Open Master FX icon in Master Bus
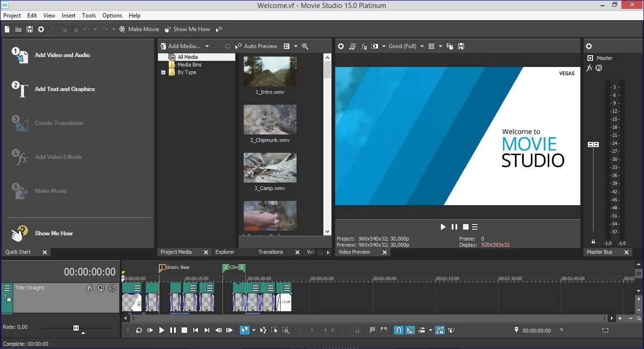The image size is (644, 349). (x=589, y=68)
